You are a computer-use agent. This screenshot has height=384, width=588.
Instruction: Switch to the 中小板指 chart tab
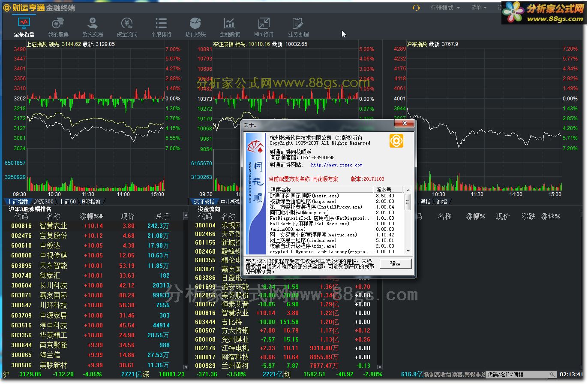[x=231, y=202]
